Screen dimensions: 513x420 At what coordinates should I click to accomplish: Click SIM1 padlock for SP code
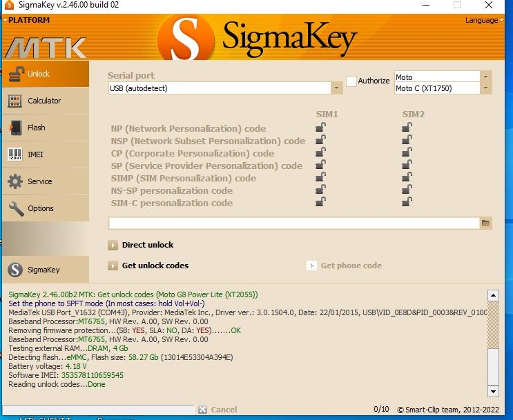[x=320, y=164]
